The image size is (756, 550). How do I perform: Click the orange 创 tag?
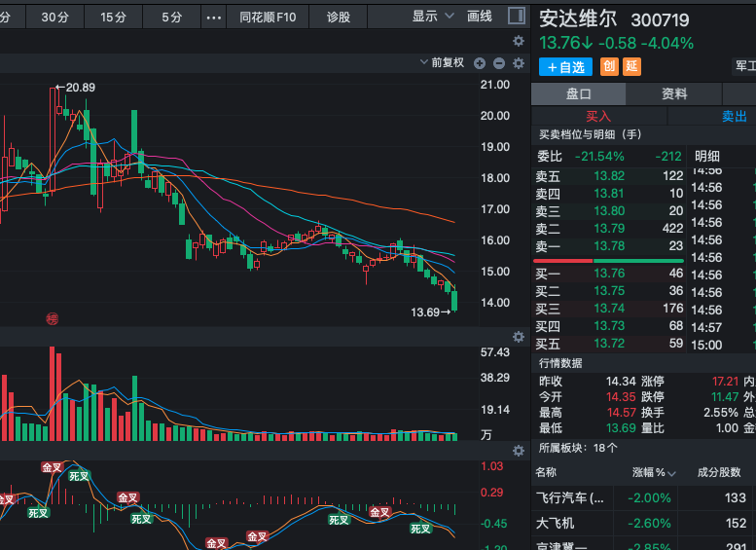pyautogui.click(x=609, y=66)
